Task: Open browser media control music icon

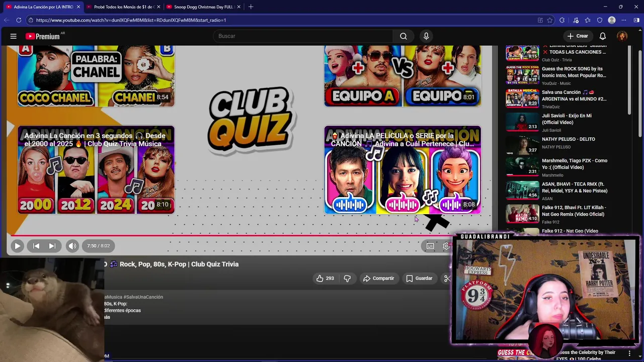Action: 576,20
